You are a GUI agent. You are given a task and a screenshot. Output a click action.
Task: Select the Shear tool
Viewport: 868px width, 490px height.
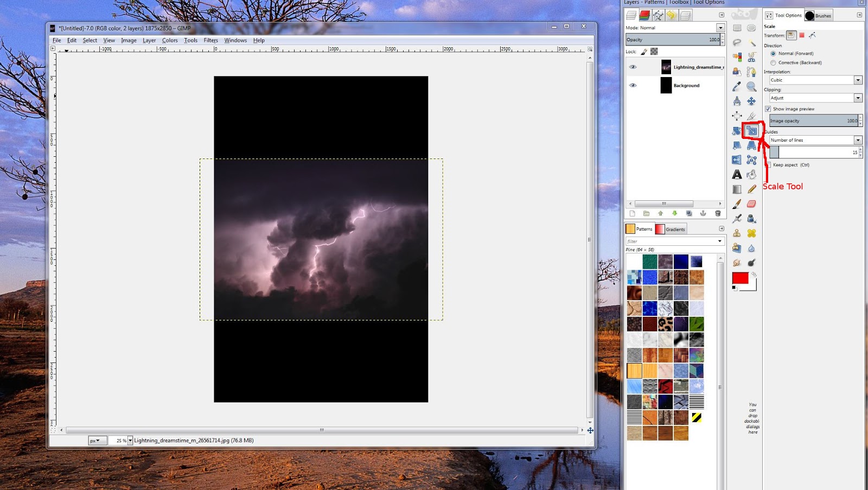click(737, 145)
